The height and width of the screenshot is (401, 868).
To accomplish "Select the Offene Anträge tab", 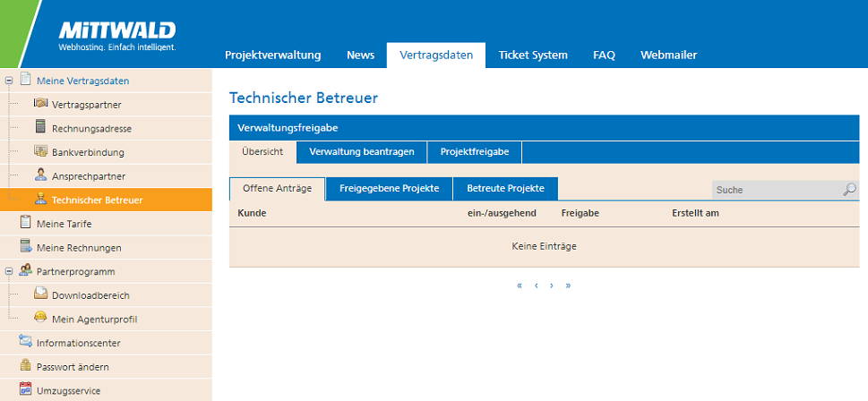I will (278, 189).
